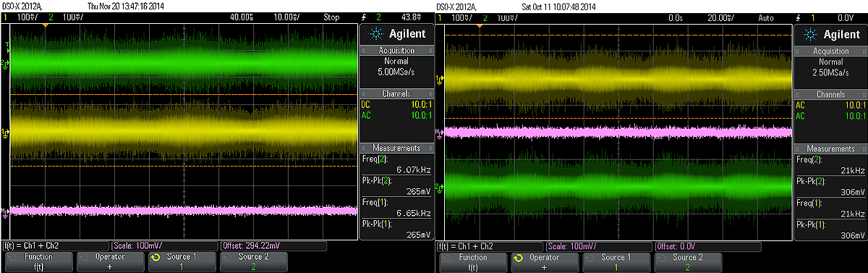
Task: Click Source 1 rotary-knob icon on the Oct 11 capture
Action: coord(516,258)
